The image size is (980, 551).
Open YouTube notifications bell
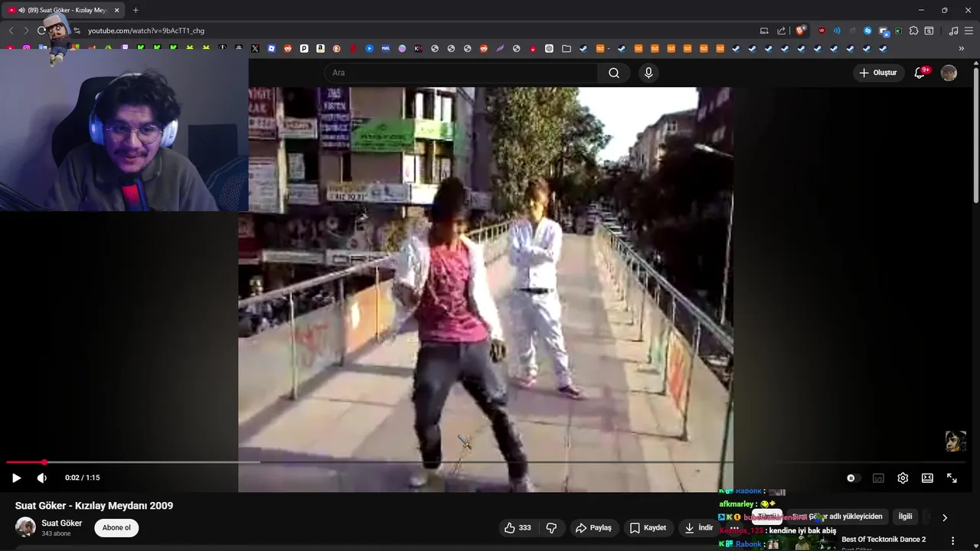tap(920, 73)
